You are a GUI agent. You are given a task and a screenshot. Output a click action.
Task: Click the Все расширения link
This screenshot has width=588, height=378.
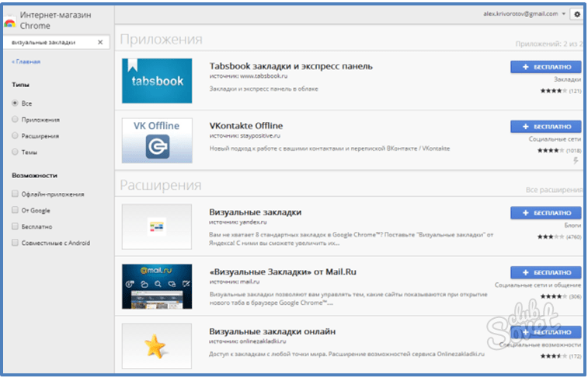tap(554, 190)
